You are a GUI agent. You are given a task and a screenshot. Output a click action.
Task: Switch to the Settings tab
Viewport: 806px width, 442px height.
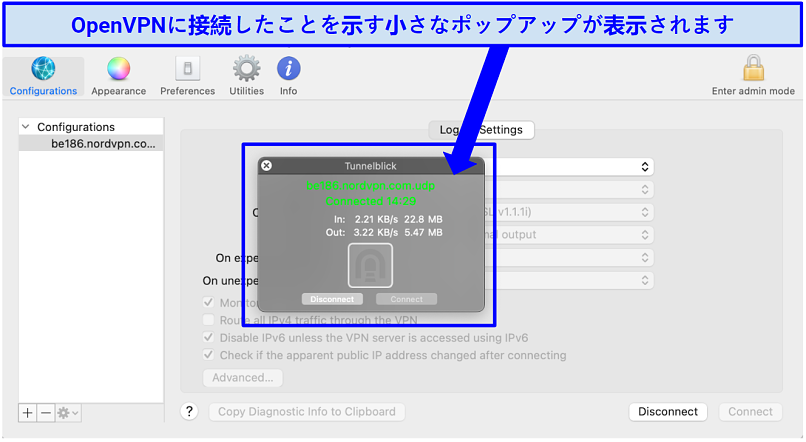point(501,130)
